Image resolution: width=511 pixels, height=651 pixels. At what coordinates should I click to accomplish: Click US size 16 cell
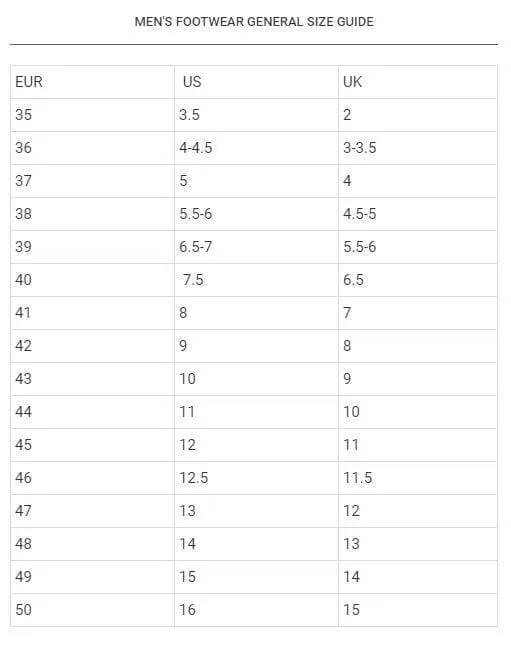[x=256, y=610]
